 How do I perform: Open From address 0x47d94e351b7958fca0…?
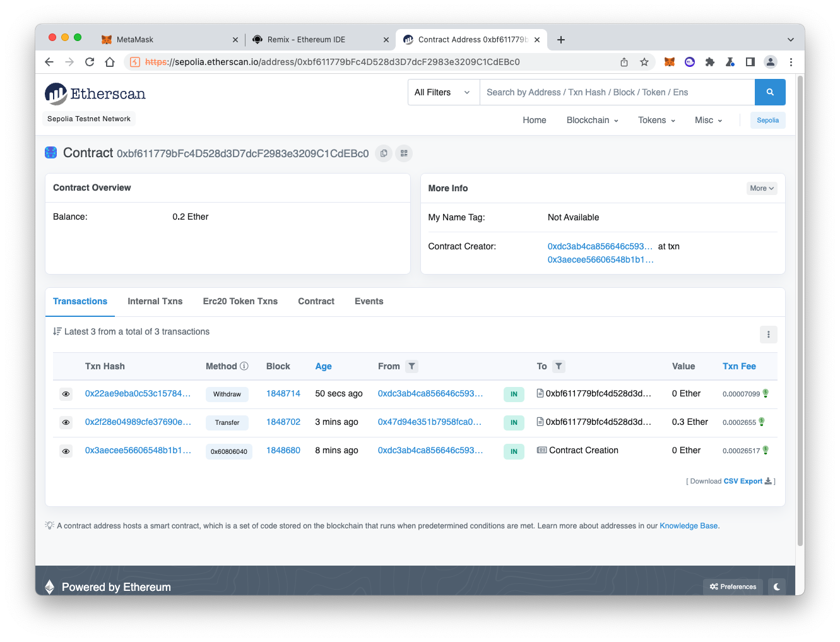pyautogui.click(x=430, y=422)
